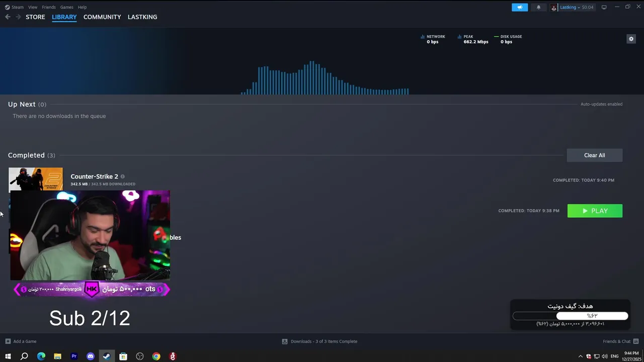The image size is (644, 362).
Task: Click the Add a Game button
Action: (x=21, y=341)
